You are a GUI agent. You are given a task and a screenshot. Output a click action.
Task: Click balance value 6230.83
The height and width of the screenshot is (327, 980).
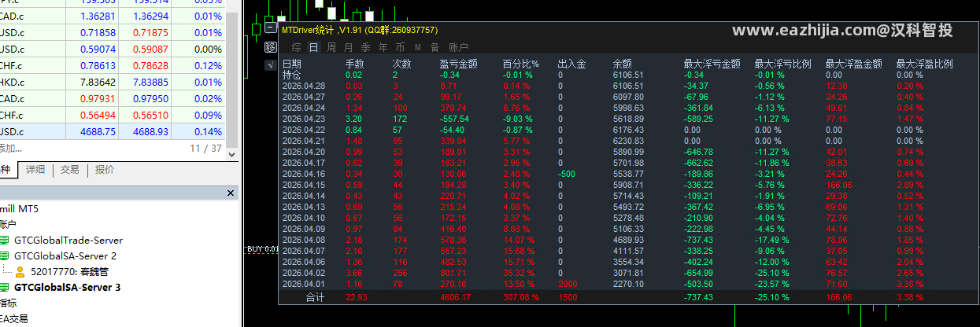628,140
